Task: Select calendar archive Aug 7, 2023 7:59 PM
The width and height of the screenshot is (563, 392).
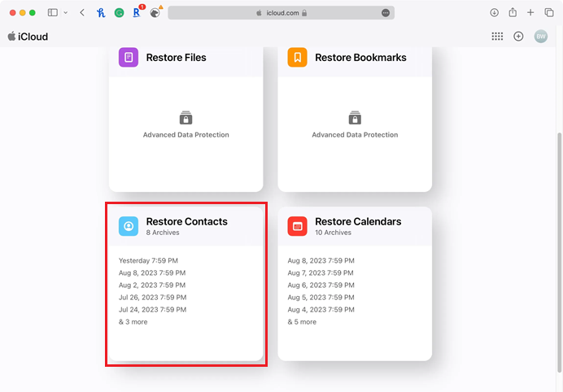Action: [x=321, y=272]
